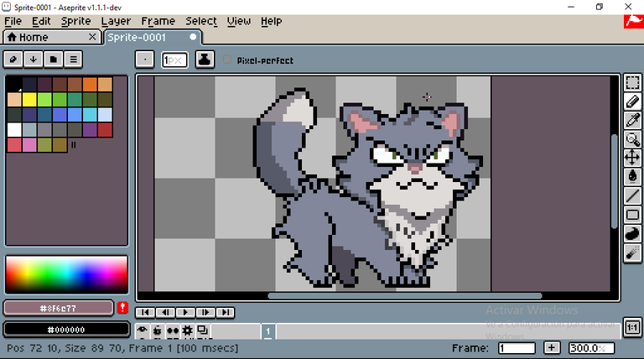The height and width of the screenshot is (359, 644).
Task: Pick a color from the spectrum
Action: click(66, 275)
